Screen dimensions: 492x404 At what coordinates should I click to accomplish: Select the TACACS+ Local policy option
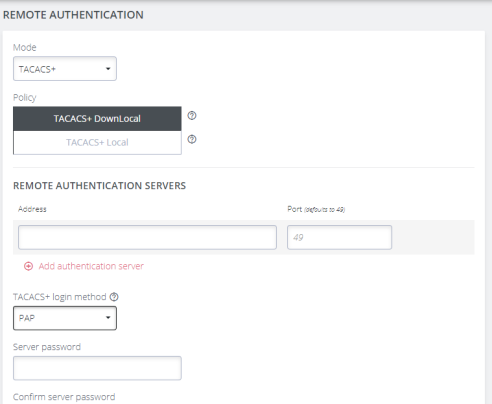point(97,142)
